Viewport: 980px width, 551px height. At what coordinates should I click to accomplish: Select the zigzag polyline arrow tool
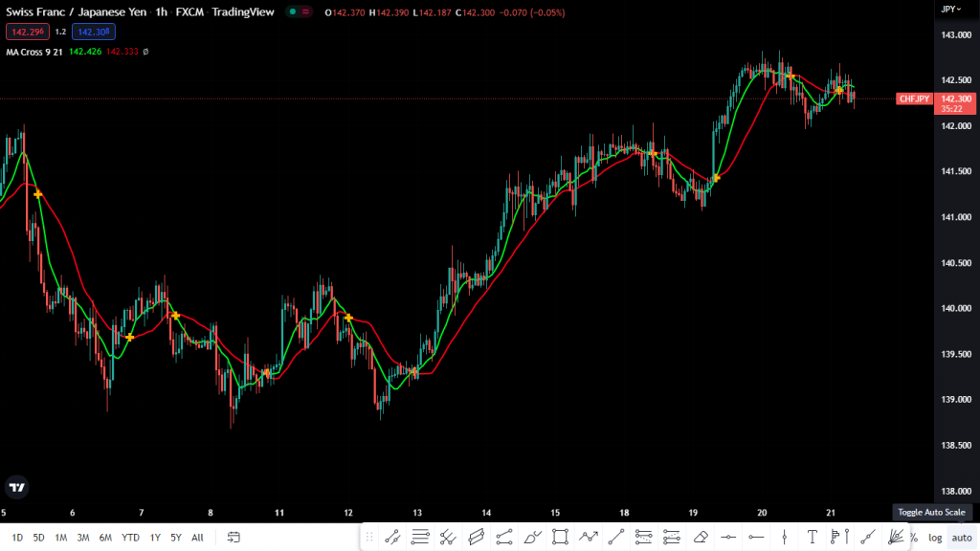pyautogui.click(x=589, y=537)
